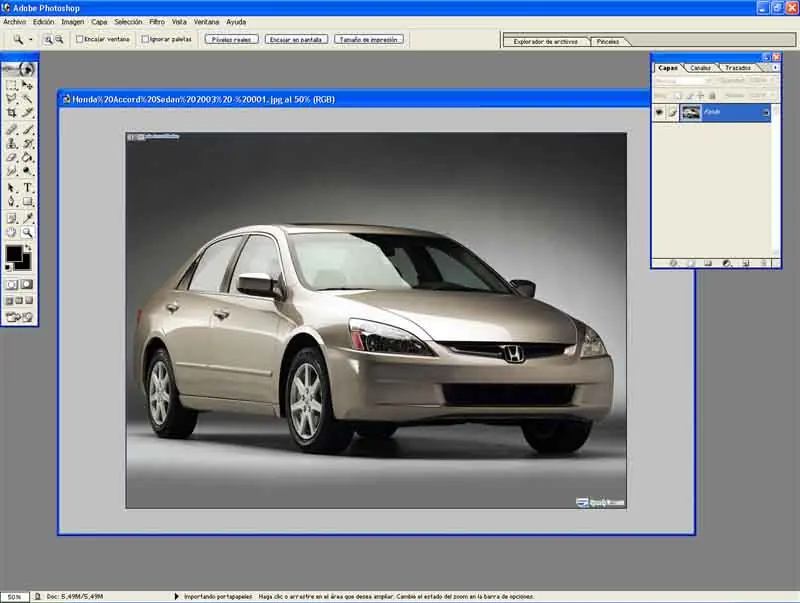Select the Crop tool
The height and width of the screenshot is (603, 800).
tap(11, 112)
